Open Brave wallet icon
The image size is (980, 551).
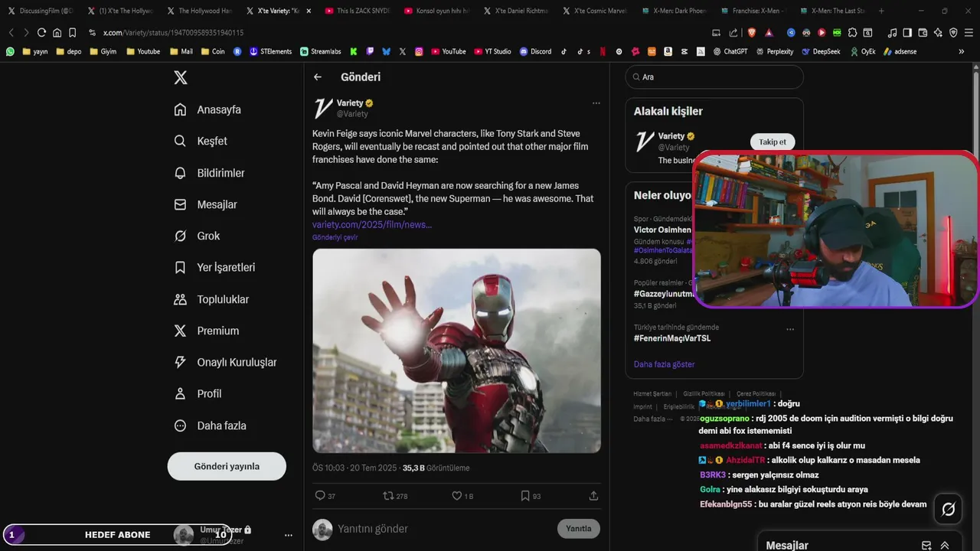(923, 33)
